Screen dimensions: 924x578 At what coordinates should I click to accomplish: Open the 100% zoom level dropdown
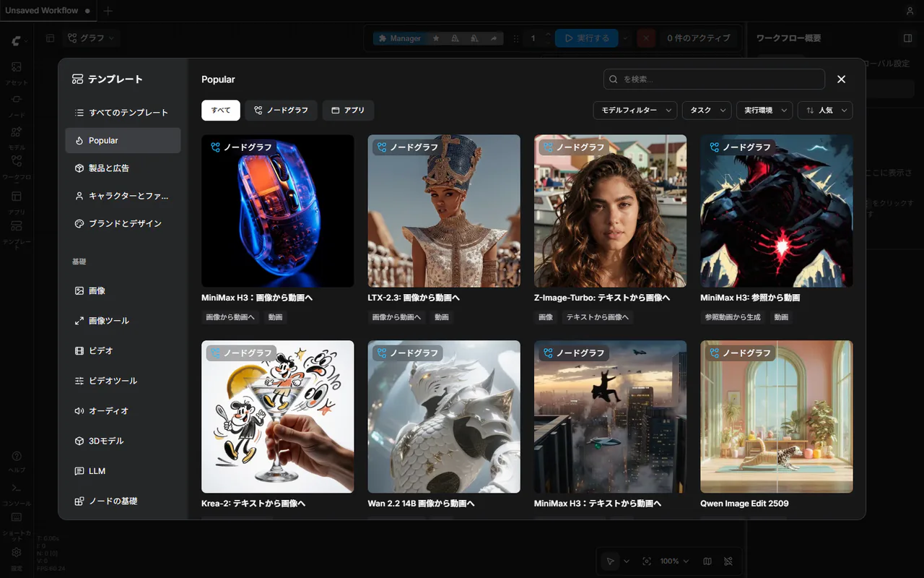tap(674, 561)
